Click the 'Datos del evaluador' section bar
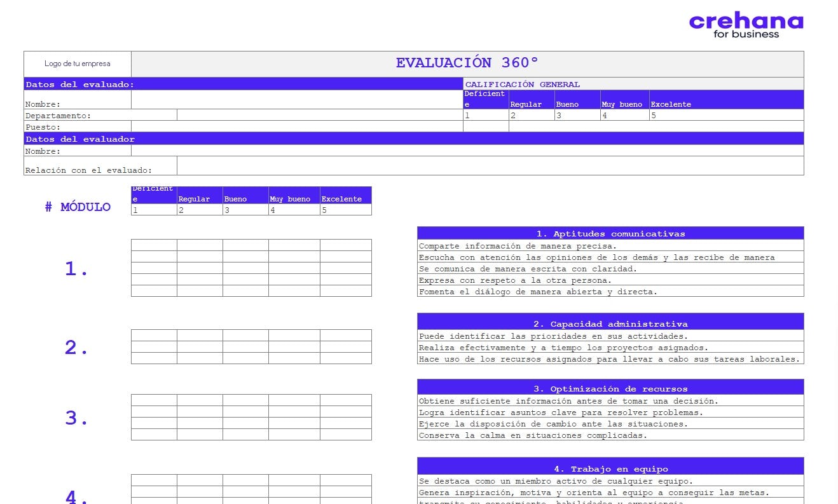Image resolution: width=838 pixels, height=504 pixels. [413, 139]
